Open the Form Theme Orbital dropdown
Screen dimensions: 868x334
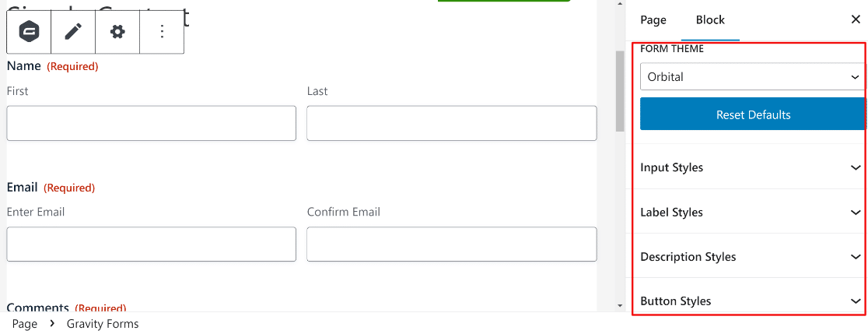click(752, 77)
